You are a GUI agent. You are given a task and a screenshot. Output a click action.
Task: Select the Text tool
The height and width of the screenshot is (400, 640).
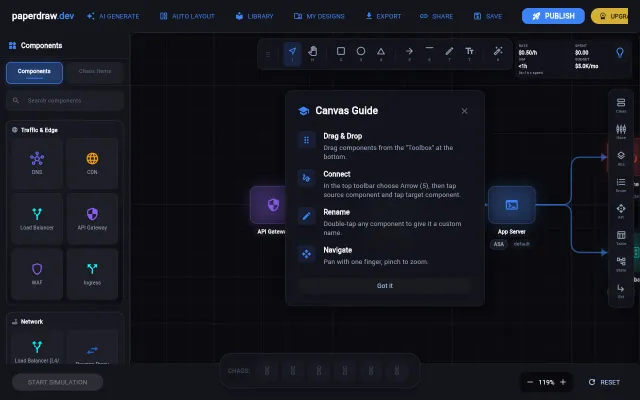click(469, 54)
